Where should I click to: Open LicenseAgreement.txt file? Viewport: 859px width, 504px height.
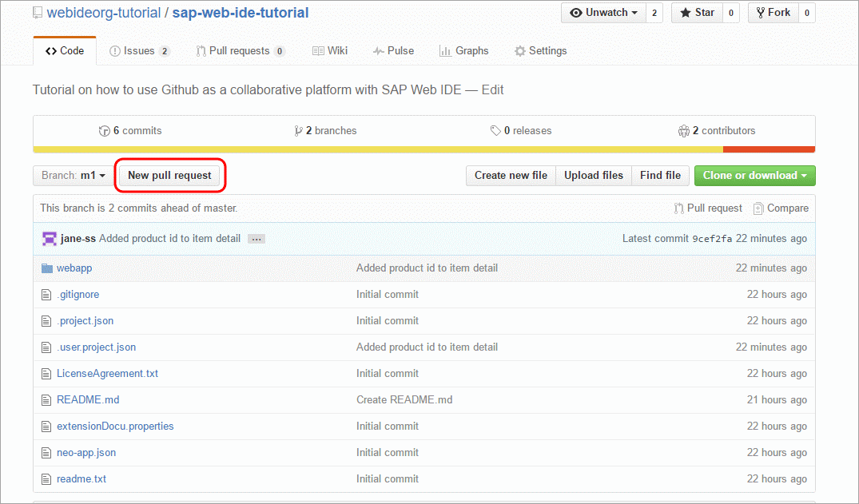coord(107,374)
